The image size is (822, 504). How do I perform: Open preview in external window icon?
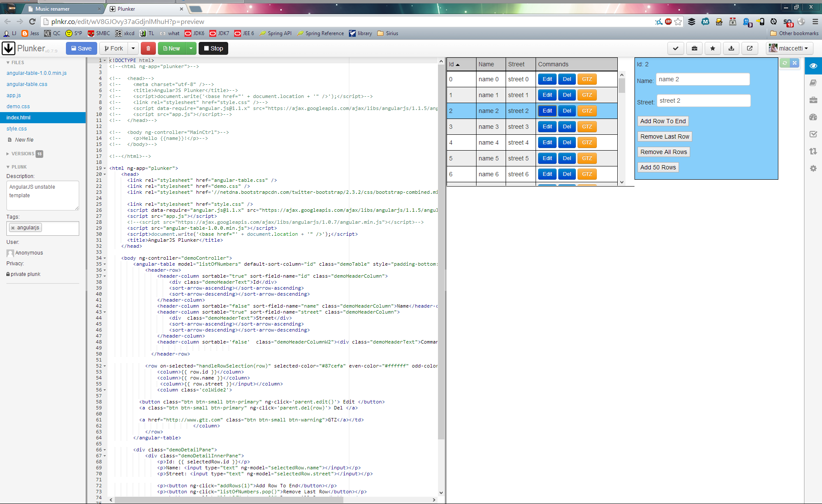750,48
